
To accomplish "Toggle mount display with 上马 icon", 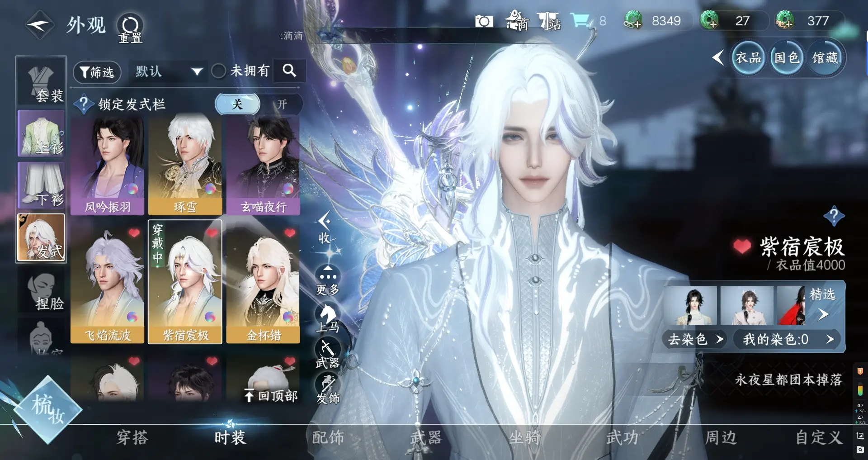I will pos(328,318).
